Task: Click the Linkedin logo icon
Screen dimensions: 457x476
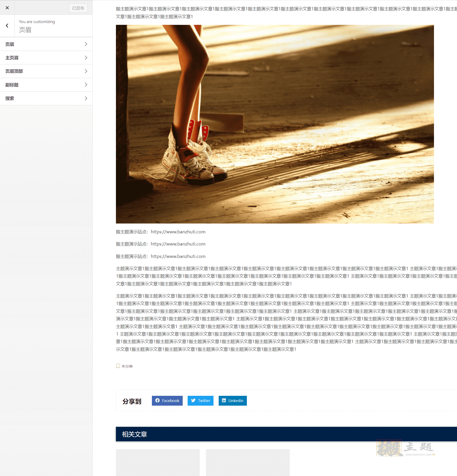Action: pos(224,400)
